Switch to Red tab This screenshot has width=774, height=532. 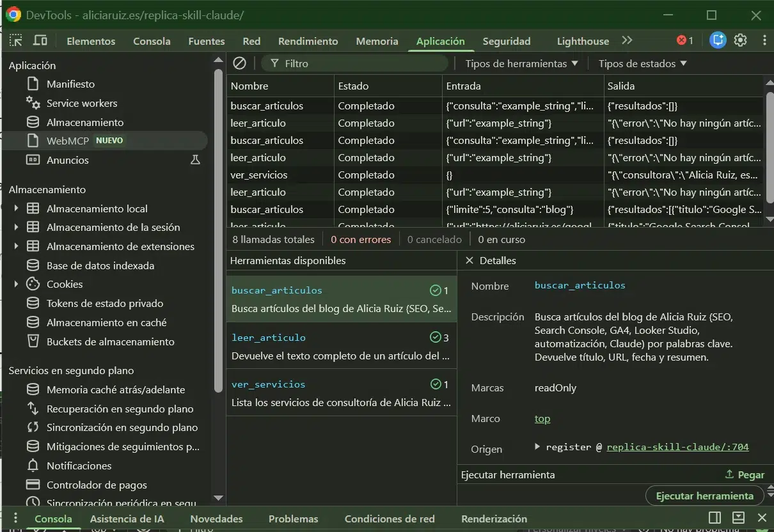(251, 41)
